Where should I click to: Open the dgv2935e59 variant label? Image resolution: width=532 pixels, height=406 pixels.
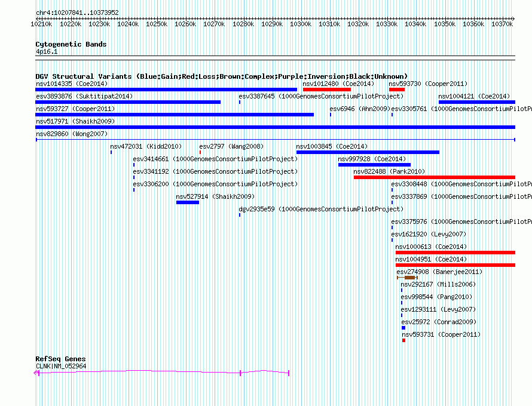[321, 209]
